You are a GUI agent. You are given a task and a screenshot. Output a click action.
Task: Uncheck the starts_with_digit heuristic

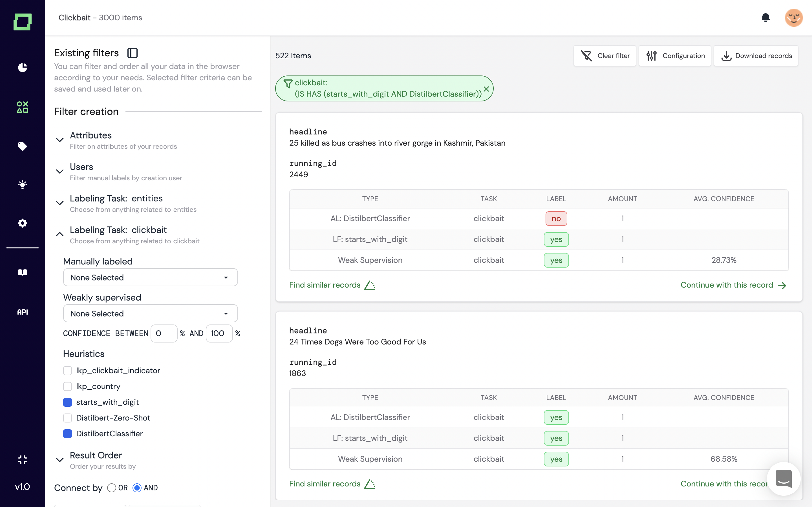pos(67,402)
